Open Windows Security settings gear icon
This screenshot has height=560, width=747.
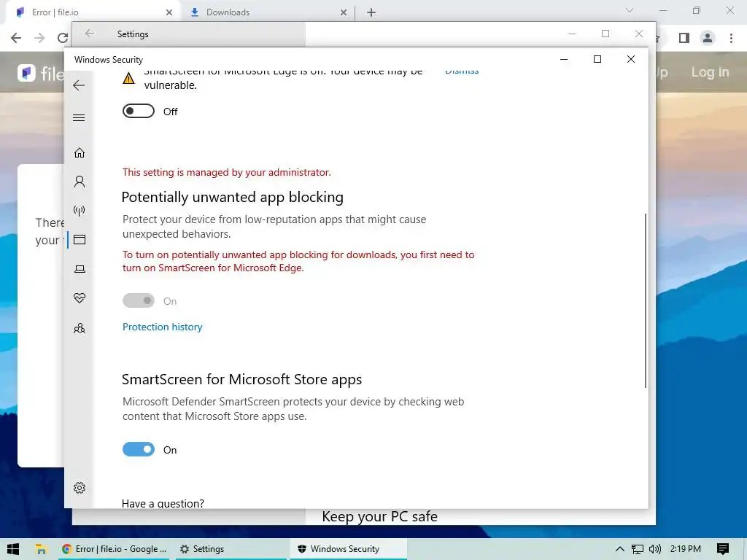tap(80, 488)
